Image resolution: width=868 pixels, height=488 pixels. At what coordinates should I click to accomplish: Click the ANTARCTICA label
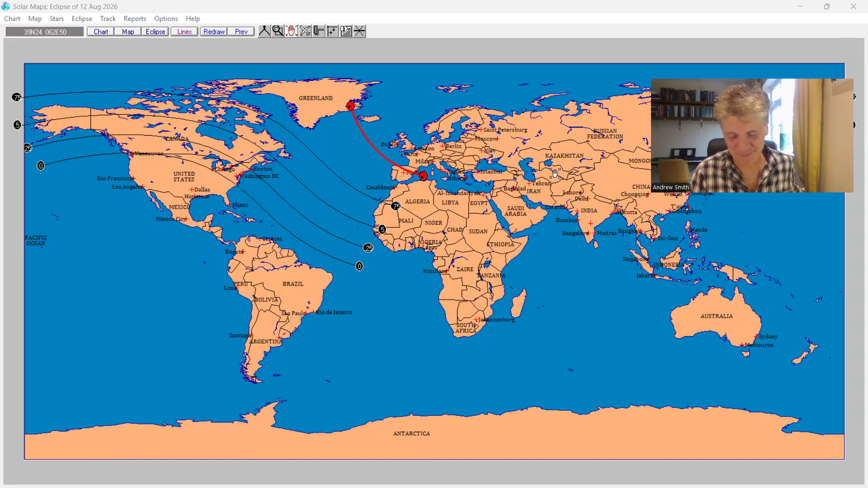[x=411, y=433]
